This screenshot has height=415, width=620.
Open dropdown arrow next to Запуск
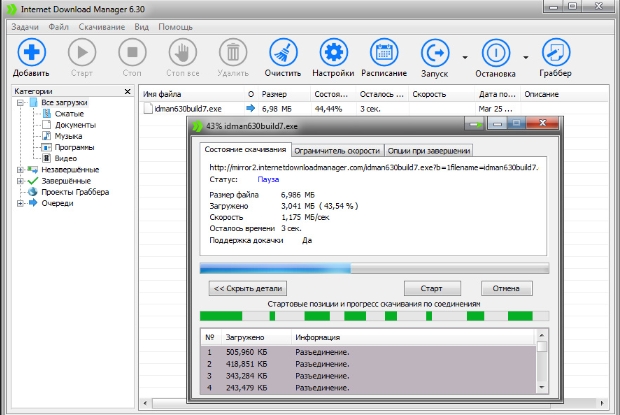[464, 58]
